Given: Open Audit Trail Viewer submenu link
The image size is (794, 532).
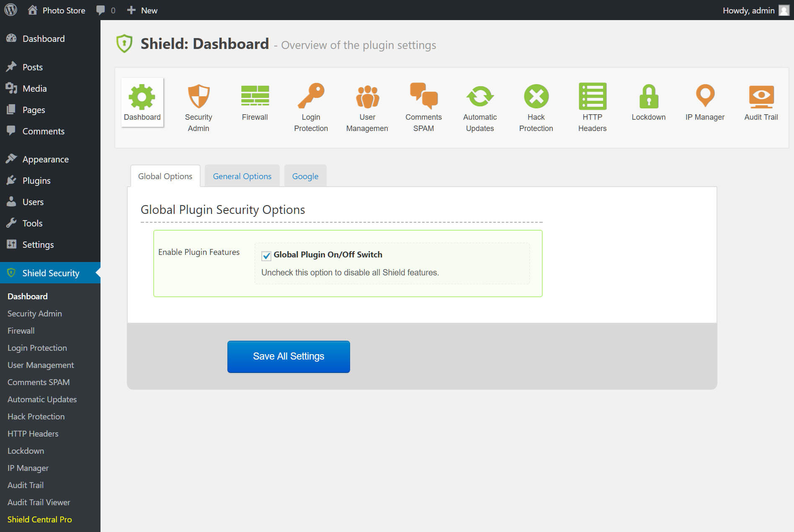Looking at the screenshot, I should 39,502.
